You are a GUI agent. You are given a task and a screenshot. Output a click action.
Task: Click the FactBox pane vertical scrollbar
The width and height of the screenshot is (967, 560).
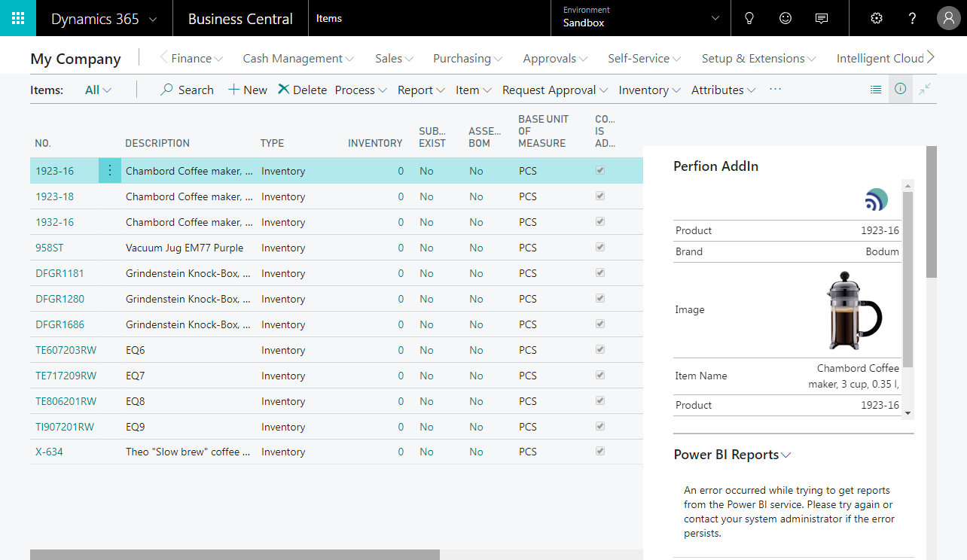point(932,212)
